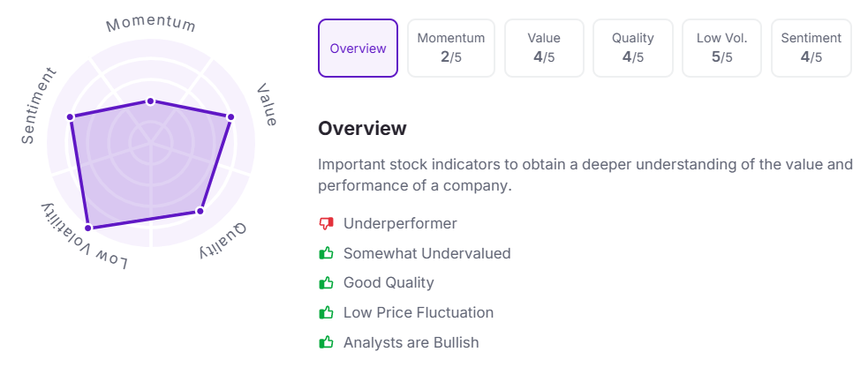View the Sentiment 4/5 tab
Image resolution: width=868 pixels, height=367 pixels.
coord(811,49)
